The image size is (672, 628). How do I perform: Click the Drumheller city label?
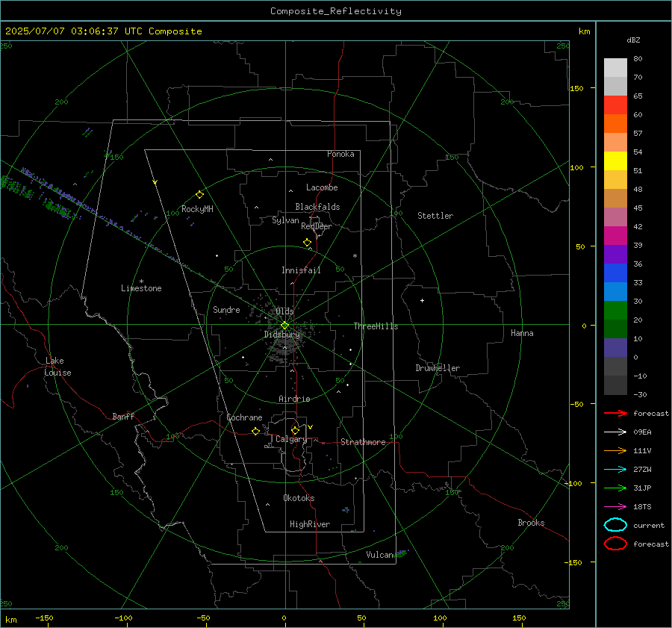click(x=438, y=368)
